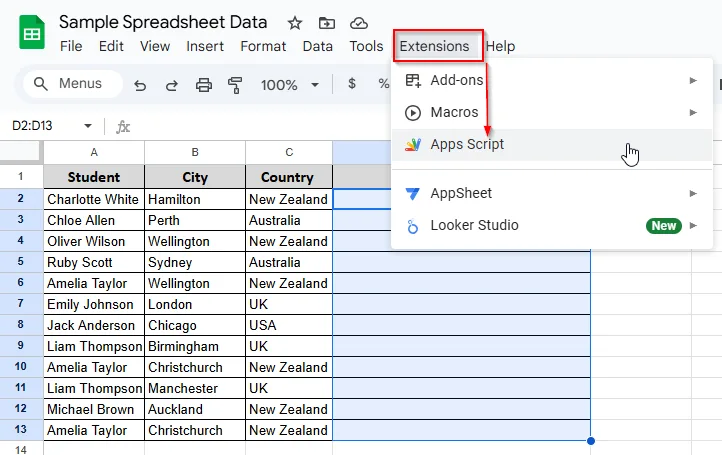Open the name box dropdown arrow
The image size is (722, 455).
(87, 126)
